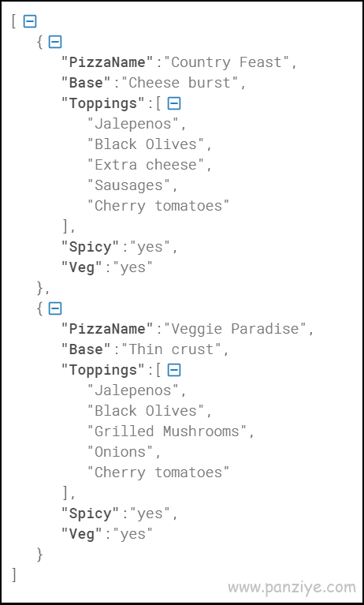Image resolution: width=364 pixels, height=605 pixels.
Task: Click the first PizzaName key
Action: tap(108, 62)
